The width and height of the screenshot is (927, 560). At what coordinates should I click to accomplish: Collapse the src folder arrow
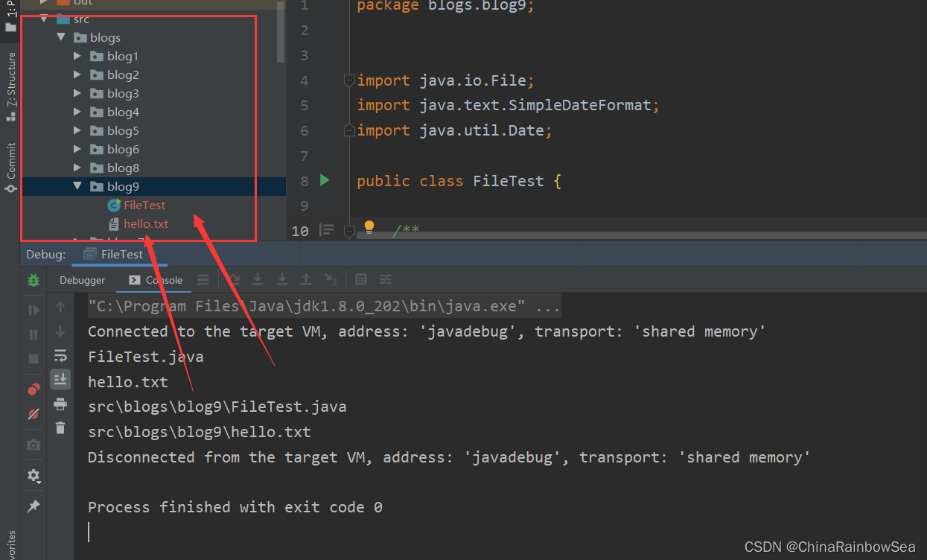pos(45,19)
